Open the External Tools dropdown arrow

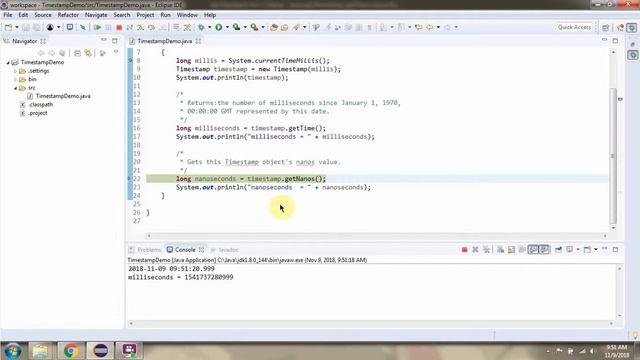click(263, 27)
